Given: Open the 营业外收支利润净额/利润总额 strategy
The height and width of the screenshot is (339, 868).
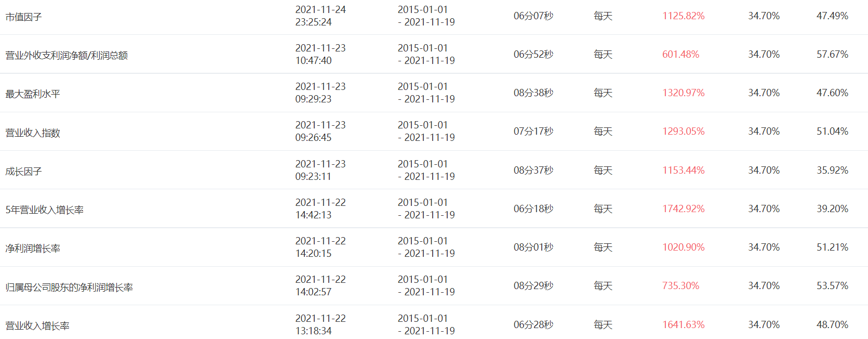Looking at the screenshot, I should click(66, 56).
